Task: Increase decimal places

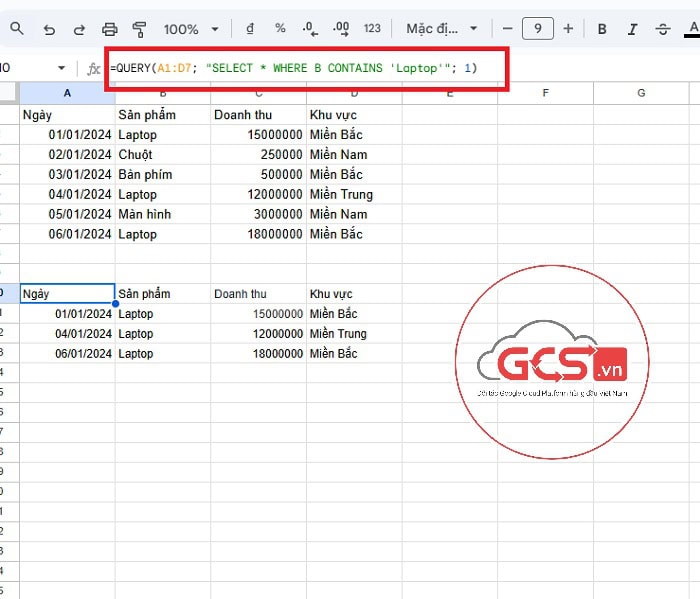Action: point(340,29)
